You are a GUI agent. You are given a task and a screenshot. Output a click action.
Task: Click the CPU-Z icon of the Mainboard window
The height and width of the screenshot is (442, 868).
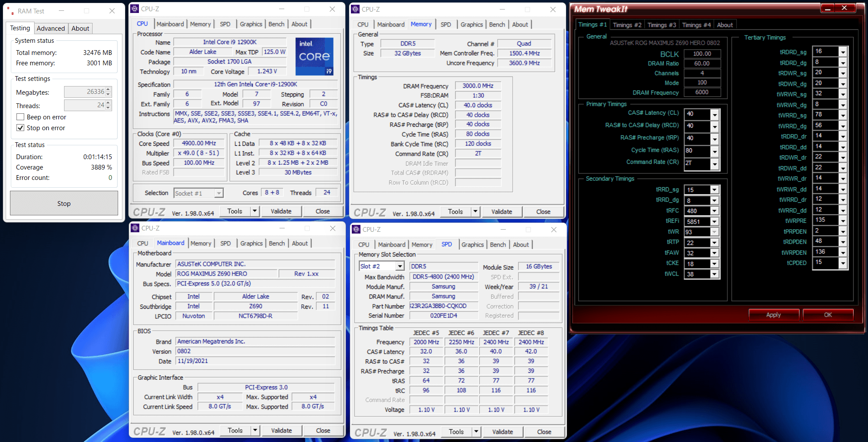click(135, 228)
